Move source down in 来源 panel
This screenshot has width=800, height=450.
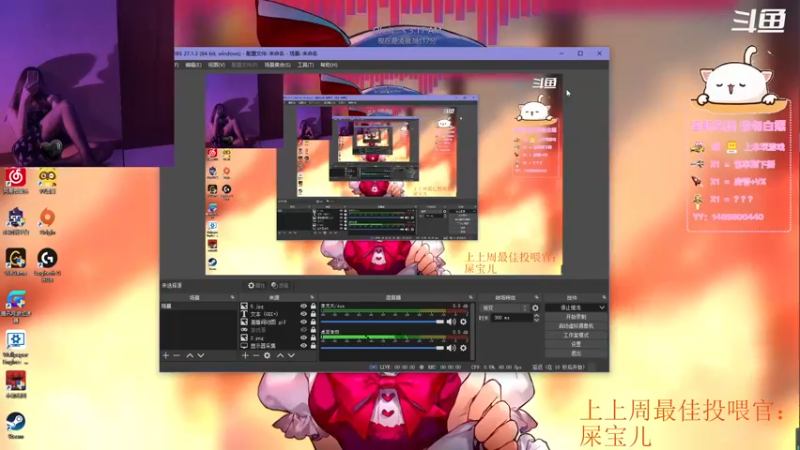pos(291,355)
